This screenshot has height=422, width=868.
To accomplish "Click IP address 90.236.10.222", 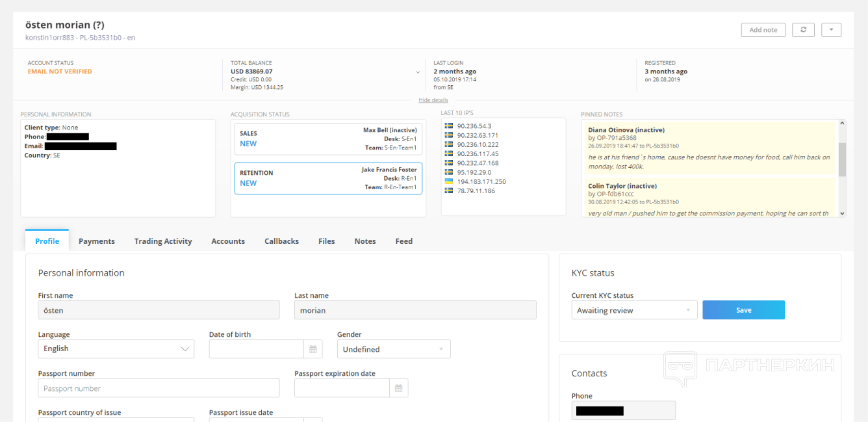I will click(478, 144).
